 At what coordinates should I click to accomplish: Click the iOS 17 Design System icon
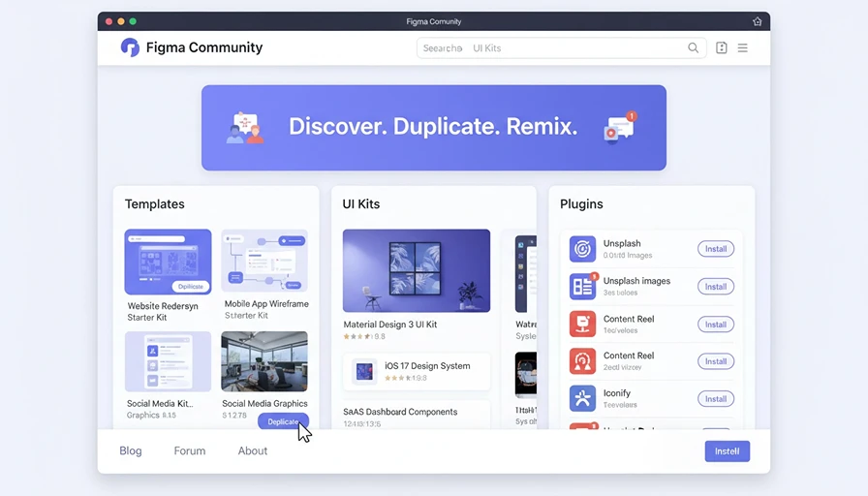point(364,371)
